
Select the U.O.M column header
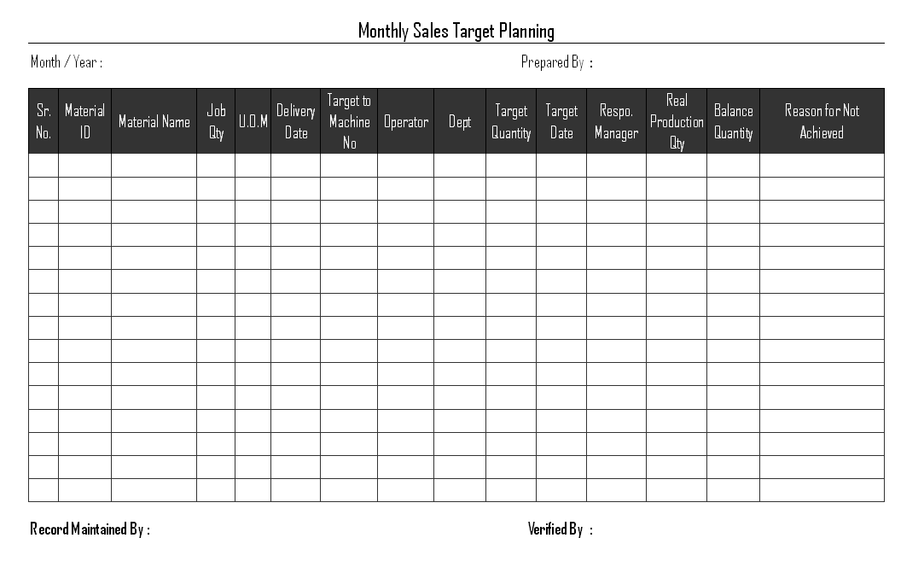[253, 121]
